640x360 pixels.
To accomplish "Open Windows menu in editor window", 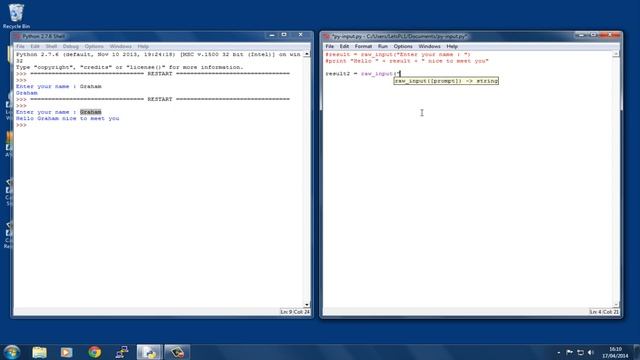I will click(429, 47).
